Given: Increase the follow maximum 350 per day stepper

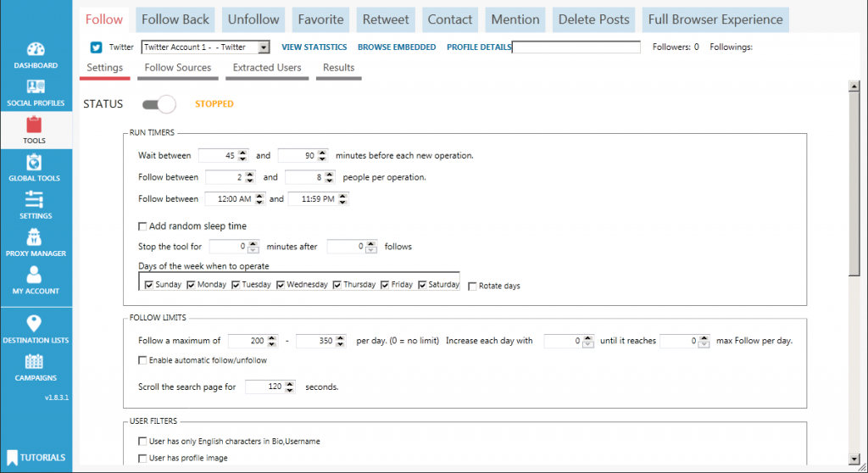Looking at the screenshot, I should coord(340,337).
